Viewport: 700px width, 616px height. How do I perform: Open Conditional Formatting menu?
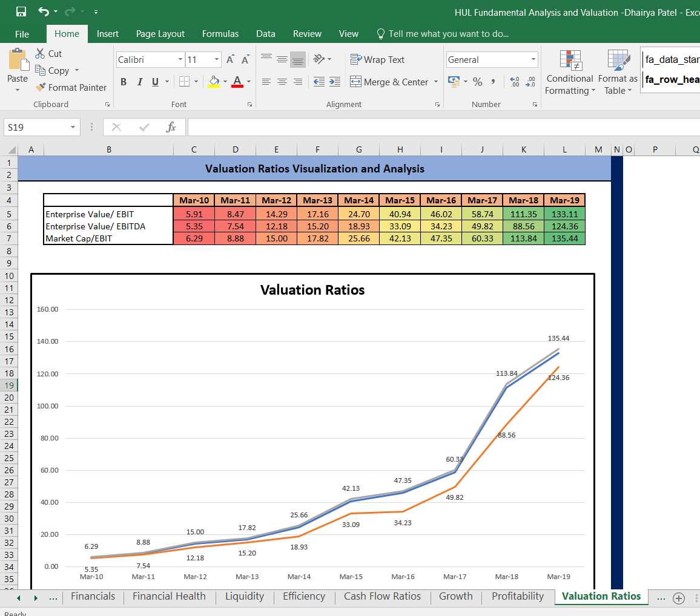570,72
